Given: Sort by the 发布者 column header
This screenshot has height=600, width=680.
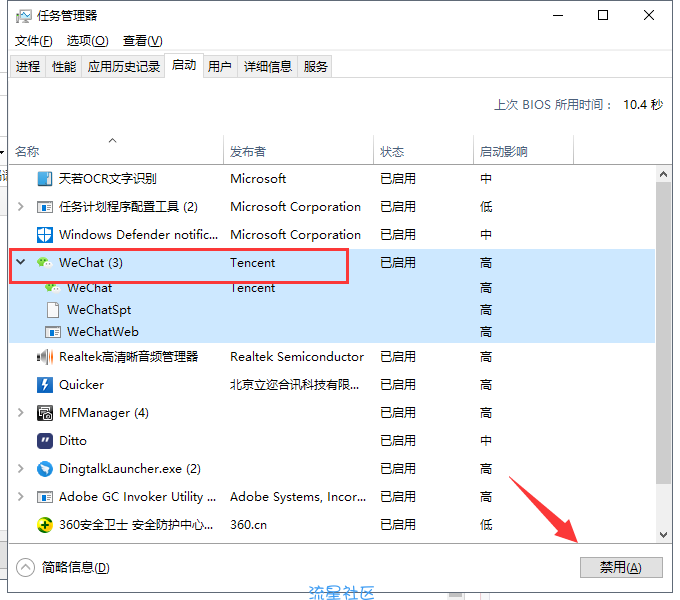Looking at the screenshot, I should point(298,150).
